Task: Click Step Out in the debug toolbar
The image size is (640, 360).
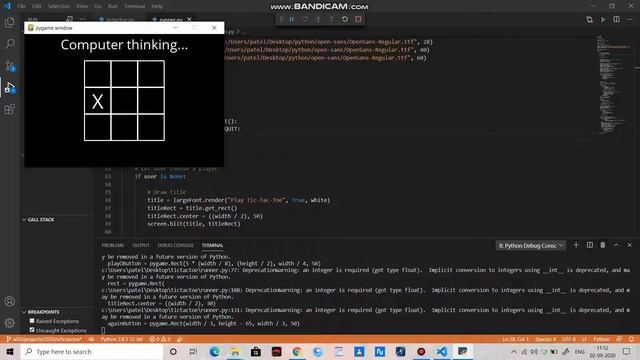Action: tap(331, 19)
